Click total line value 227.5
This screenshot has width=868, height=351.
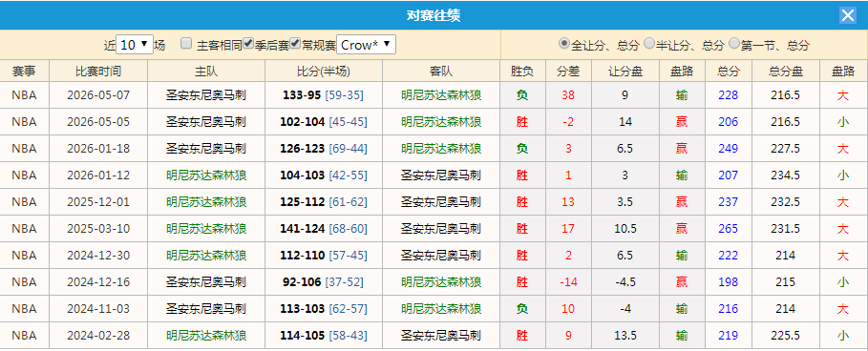coord(786,149)
